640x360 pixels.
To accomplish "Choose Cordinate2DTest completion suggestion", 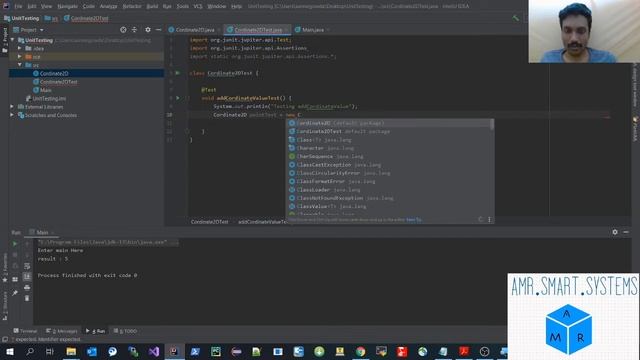I will pyautogui.click(x=389, y=131).
